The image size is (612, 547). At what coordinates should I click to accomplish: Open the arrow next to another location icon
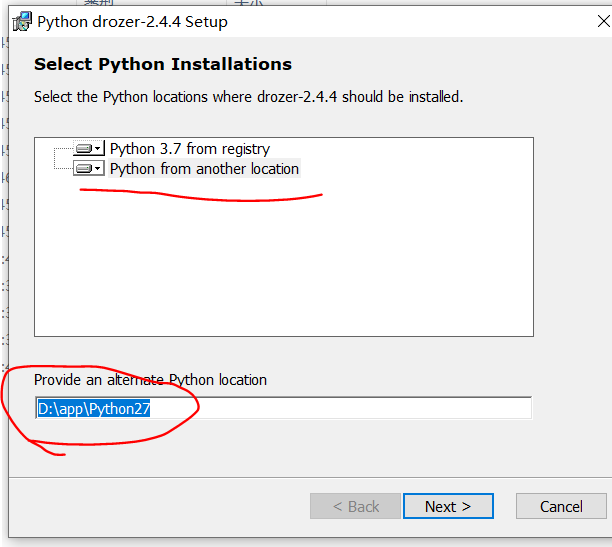98,168
